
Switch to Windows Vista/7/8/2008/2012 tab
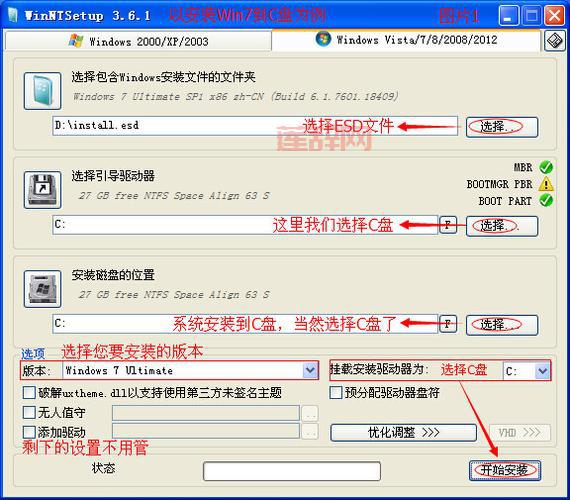(x=406, y=40)
